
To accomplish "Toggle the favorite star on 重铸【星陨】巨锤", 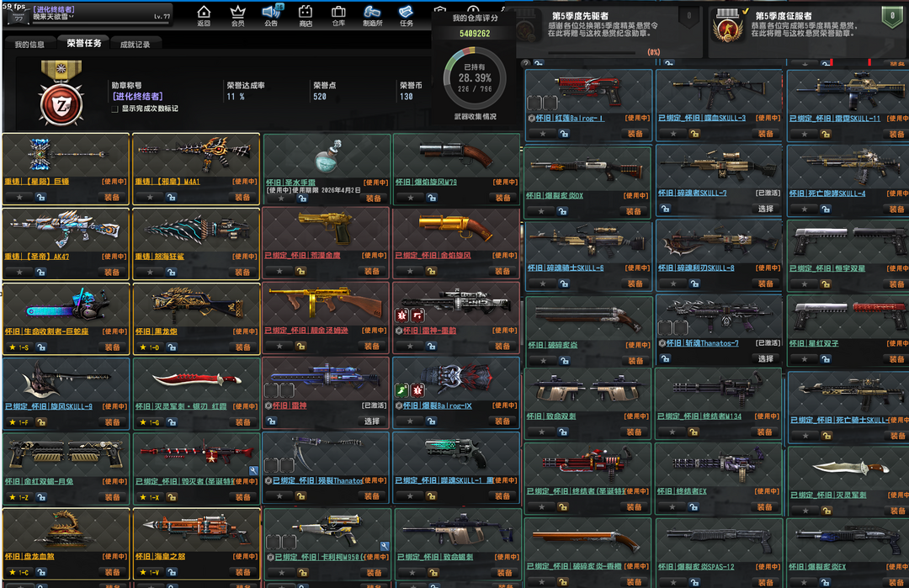I will coord(19,198).
